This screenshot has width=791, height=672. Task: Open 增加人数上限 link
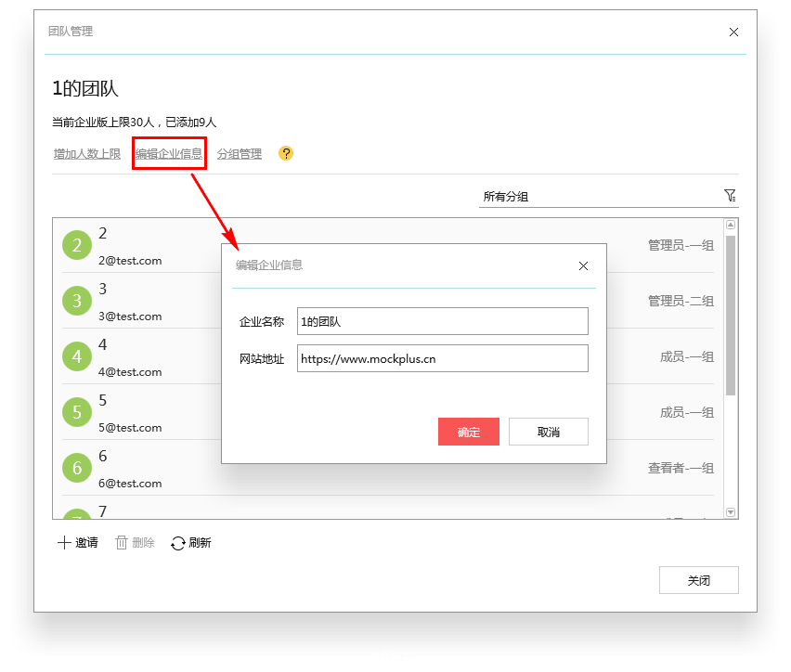point(87,154)
